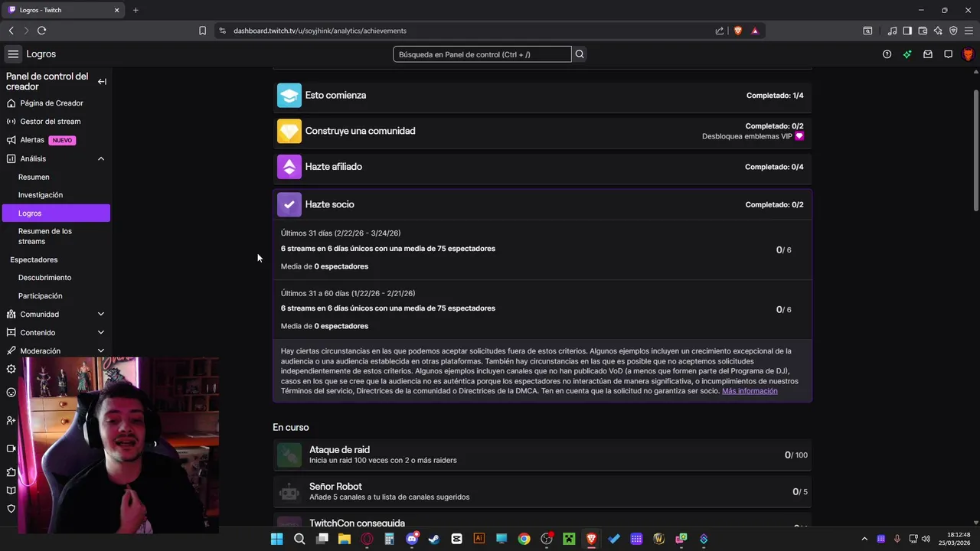Click the open-book icon in the sidebar
The width and height of the screenshot is (980, 551).
point(11,491)
